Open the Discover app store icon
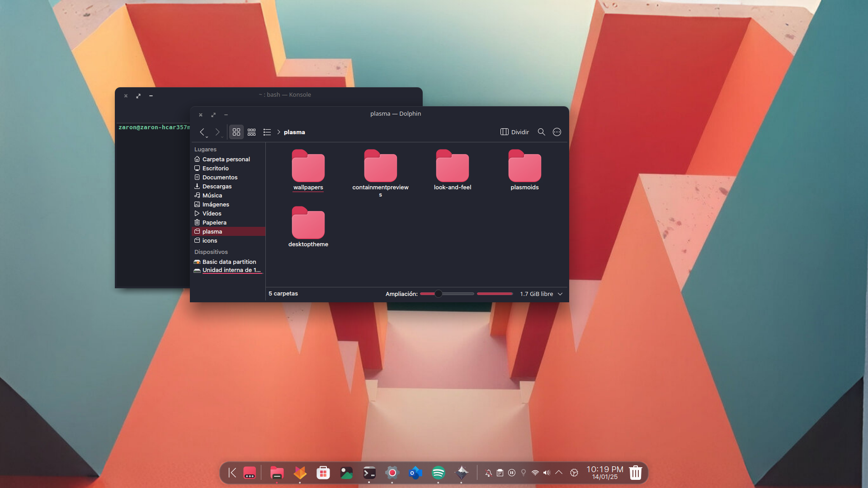This screenshot has width=868, height=488. [x=323, y=473]
